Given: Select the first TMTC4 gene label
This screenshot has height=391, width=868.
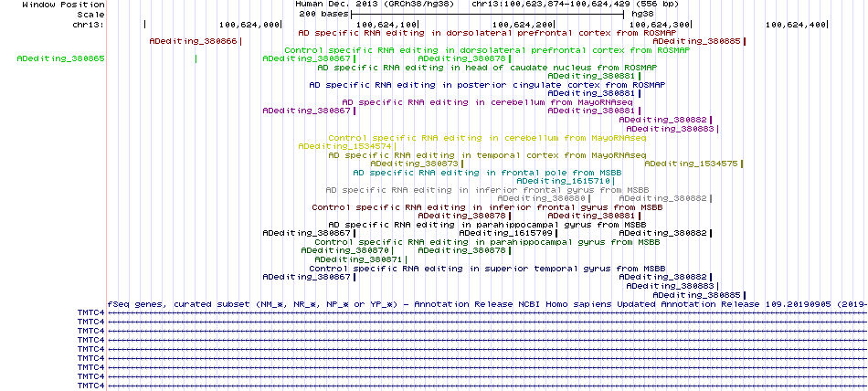Looking at the screenshot, I should pos(90,313).
